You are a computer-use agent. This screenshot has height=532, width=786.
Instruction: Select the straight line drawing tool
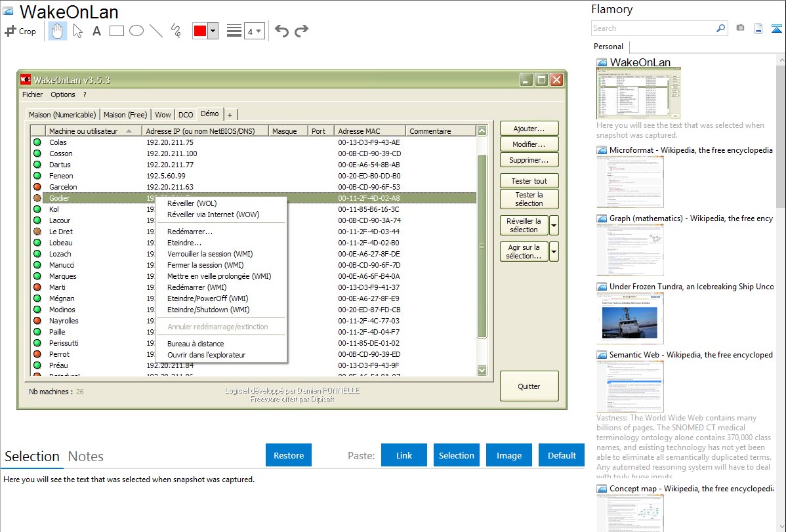pyautogui.click(x=156, y=31)
